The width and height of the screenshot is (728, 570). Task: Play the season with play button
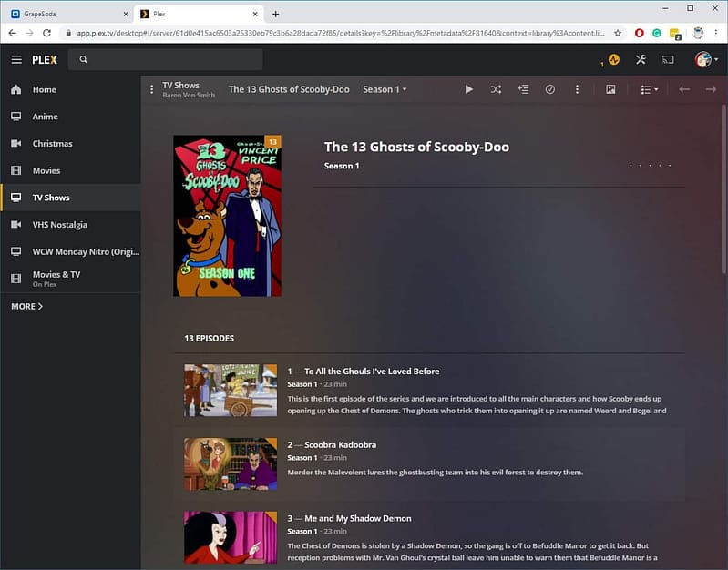tap(469, 89)
